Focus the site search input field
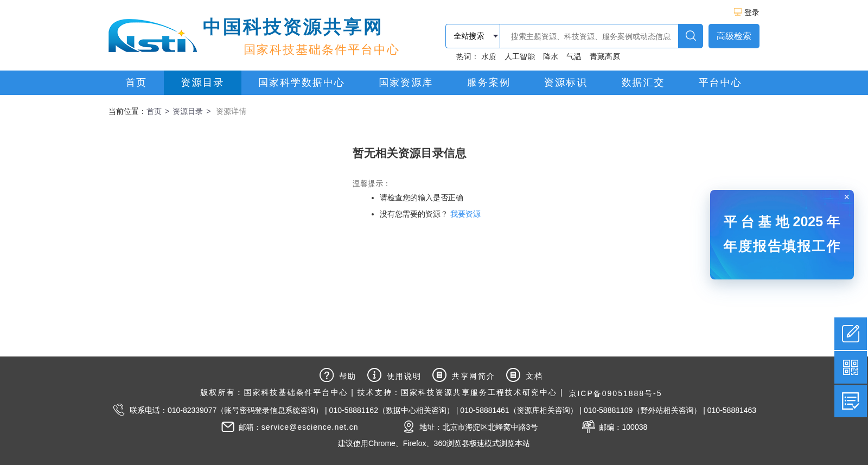This screenshot has height=465, width=868. [x=589, y=36]
